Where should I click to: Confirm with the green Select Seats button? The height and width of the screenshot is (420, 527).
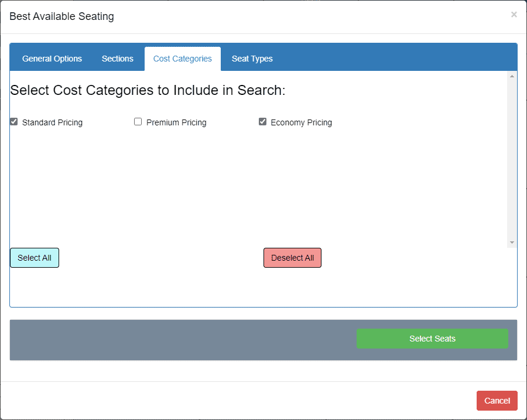pos(432,339)
